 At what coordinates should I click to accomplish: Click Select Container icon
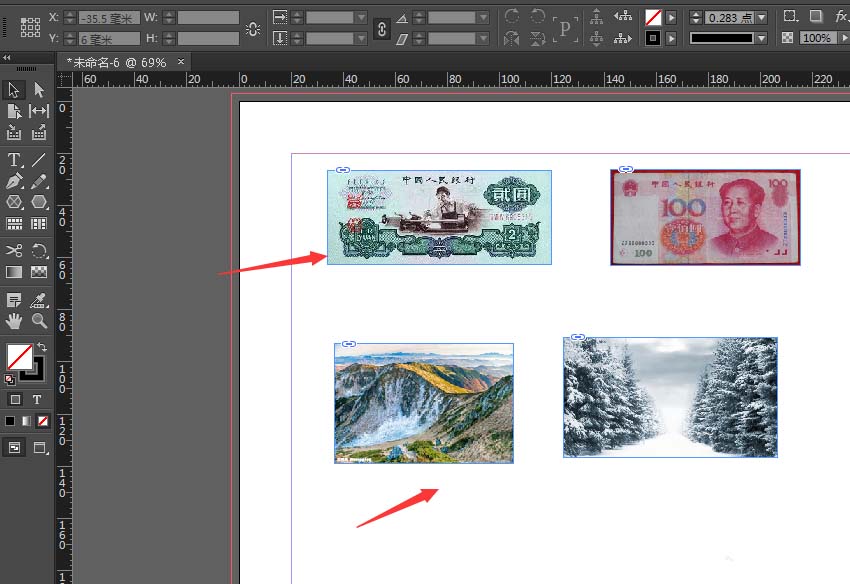tap(596, 17)
